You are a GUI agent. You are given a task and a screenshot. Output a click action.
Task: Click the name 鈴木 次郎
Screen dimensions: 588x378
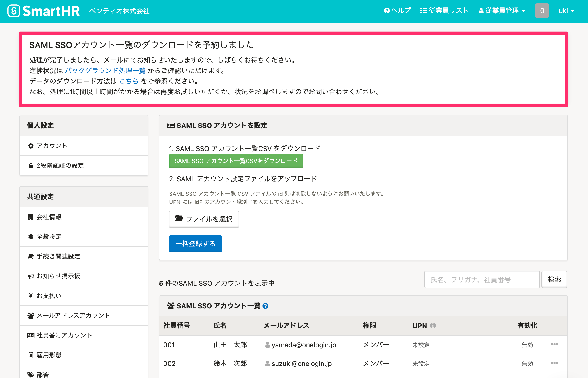[x=230, y=364]
